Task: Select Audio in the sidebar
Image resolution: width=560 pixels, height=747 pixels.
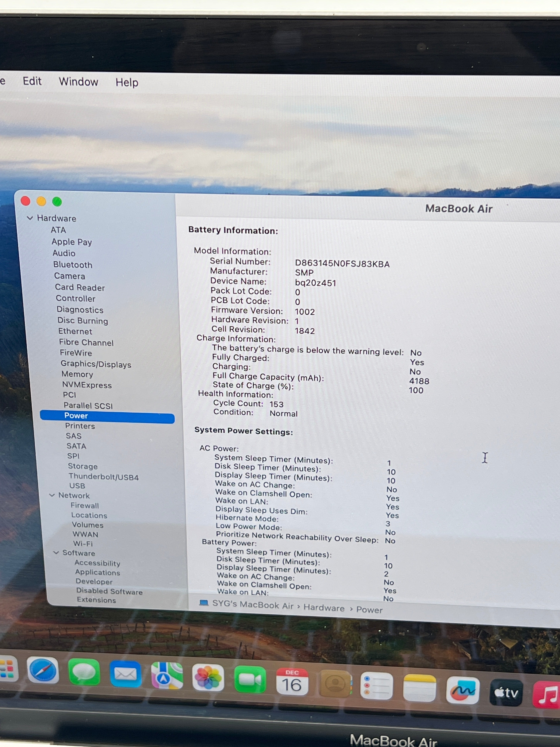Action: click(64, 253)
